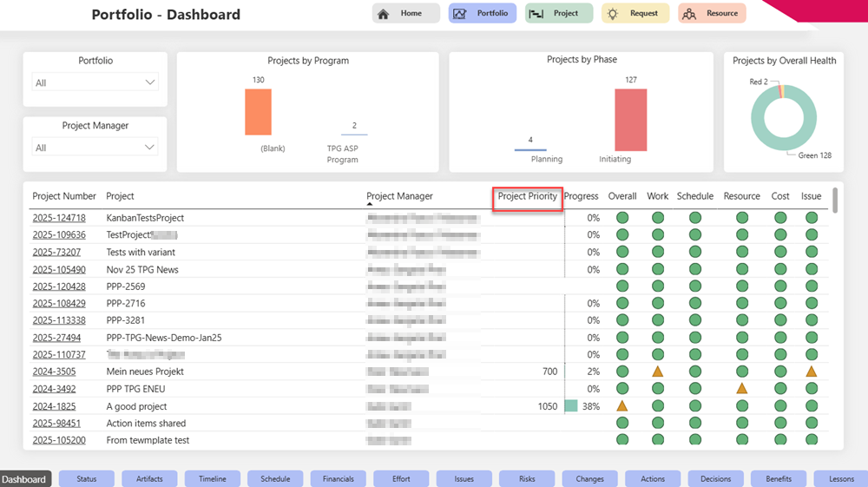Screen dimensions: 868x487
Task: Click the Home house icon
Action: [383, 14]
